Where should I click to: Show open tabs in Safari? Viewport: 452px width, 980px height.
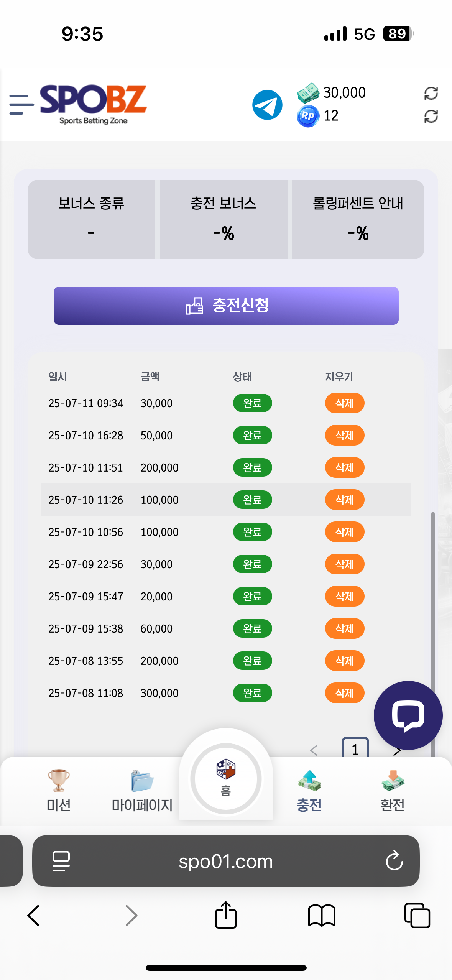click(x=417, y=916)
